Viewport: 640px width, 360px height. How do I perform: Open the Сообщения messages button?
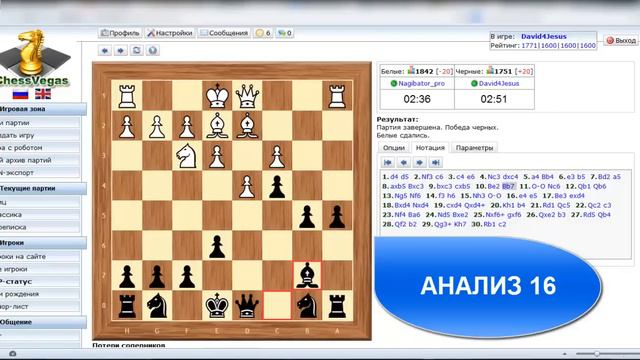click(224, 33)
